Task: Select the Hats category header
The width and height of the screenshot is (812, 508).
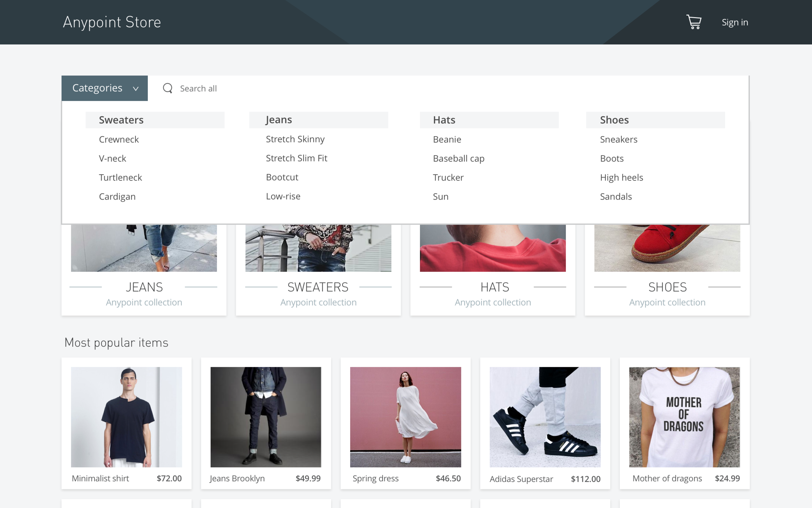Action: click(x=489, y=120)
